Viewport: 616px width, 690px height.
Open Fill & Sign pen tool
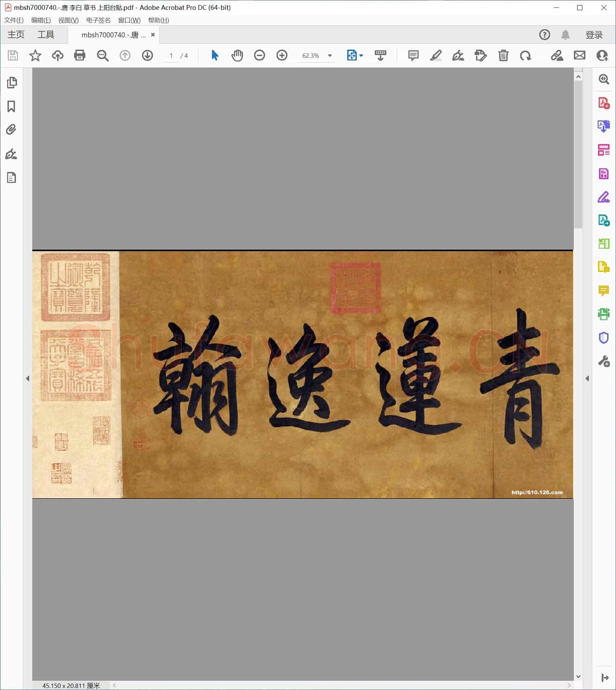(x=604, y=197)
